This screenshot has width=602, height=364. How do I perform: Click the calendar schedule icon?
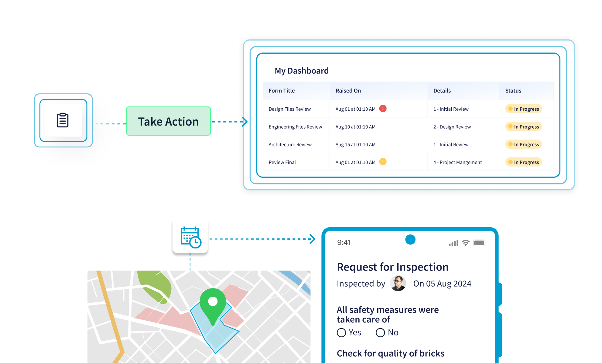pyautogui.click(x=190, y=237)
